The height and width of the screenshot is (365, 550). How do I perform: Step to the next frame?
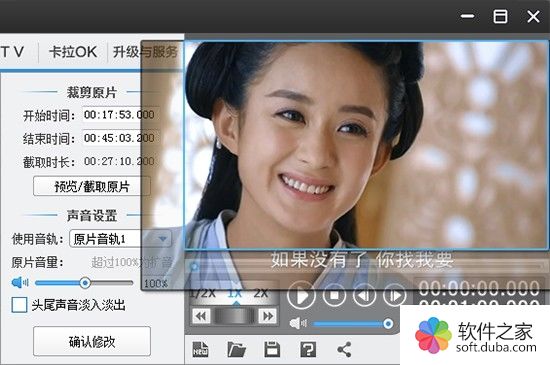click(395, 295)
